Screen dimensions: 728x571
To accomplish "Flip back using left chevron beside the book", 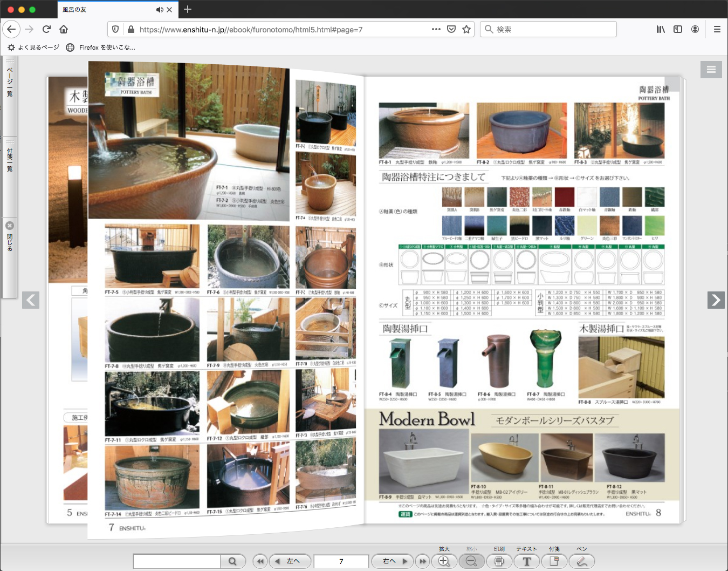I will click(31, 300).
